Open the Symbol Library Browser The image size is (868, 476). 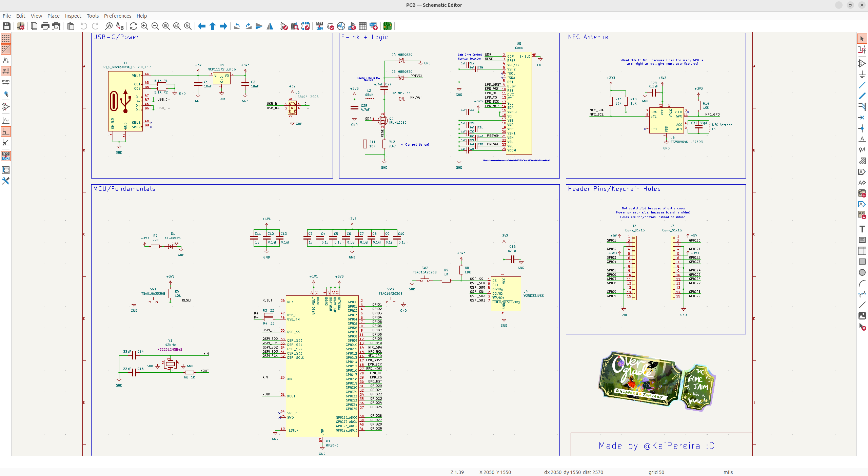coord(295,26)
